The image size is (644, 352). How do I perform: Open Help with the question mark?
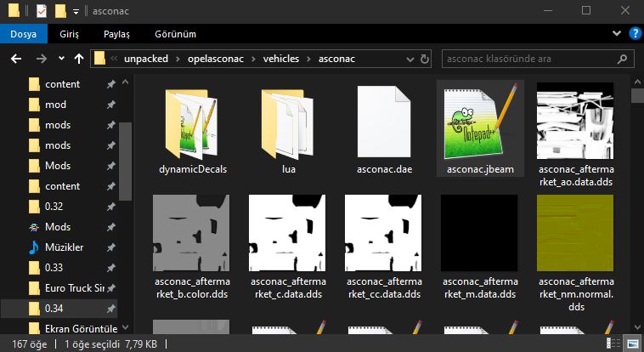point(635,33)
